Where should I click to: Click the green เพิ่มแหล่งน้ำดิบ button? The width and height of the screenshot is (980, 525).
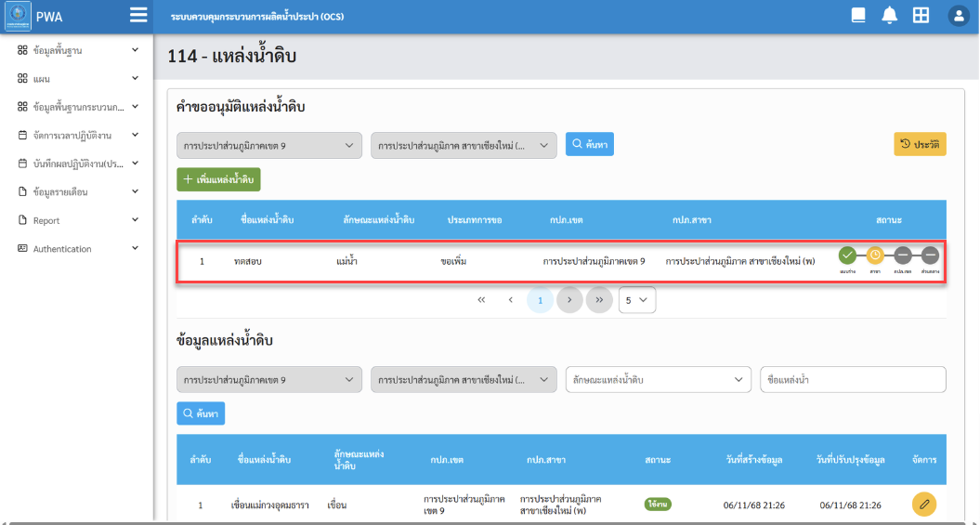(x=218, y=179)
